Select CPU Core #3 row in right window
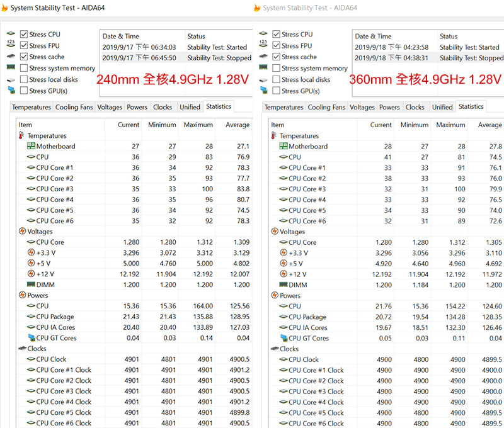The image size is (504, 428). pyautogui.click(x=386, y=189)
